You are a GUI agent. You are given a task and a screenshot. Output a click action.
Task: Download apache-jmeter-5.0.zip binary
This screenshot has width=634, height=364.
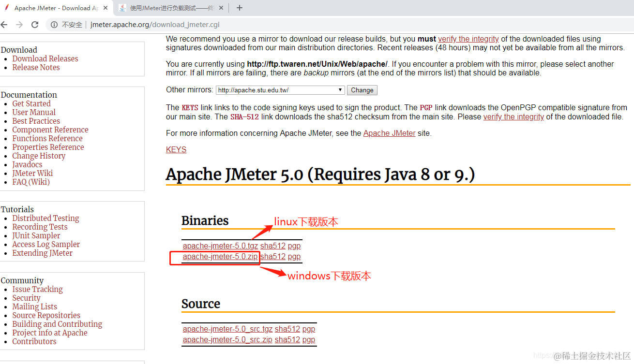coord(220,256)
